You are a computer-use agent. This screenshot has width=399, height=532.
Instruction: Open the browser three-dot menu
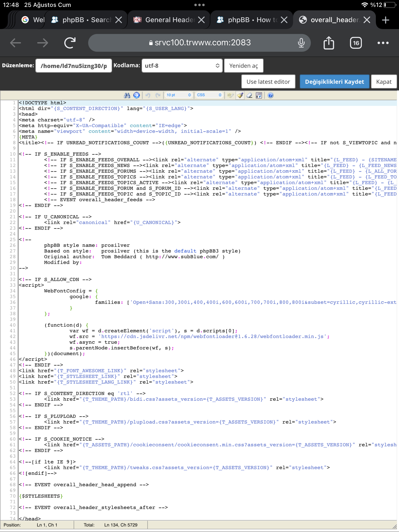click(383, 43)
